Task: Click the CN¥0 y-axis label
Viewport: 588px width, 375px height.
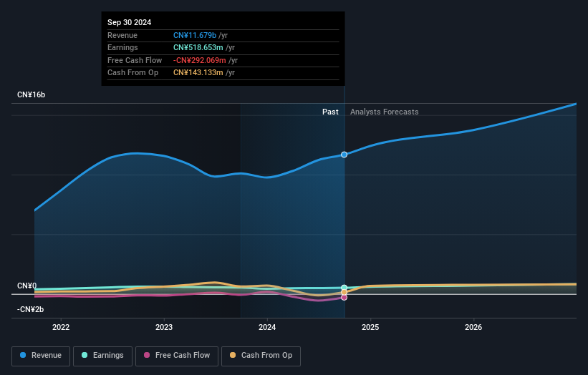Action: 27,286
